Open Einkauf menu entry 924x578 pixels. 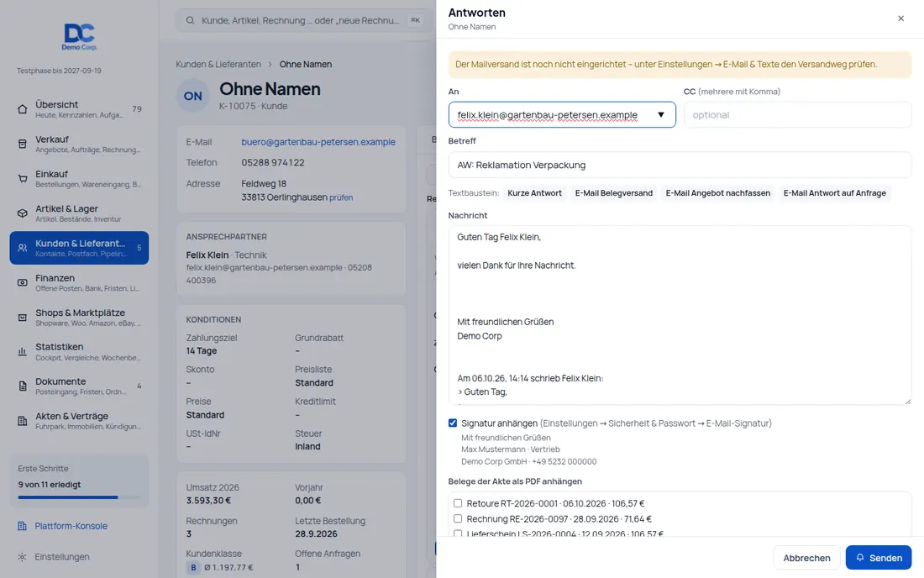coord(79,179)
